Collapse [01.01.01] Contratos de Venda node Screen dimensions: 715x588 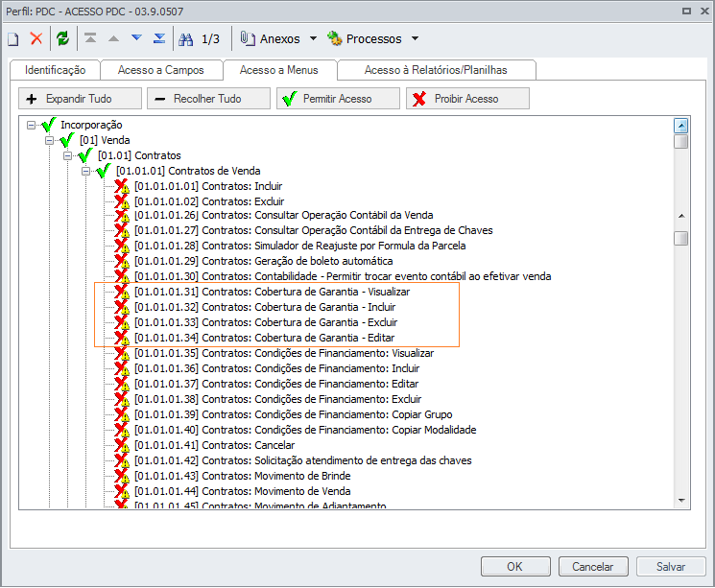(85, 172)
